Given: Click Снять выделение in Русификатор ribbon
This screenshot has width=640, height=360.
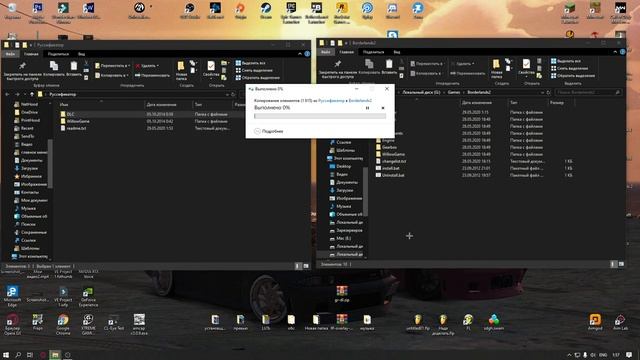Looking at the screenshot, I should [254, 70].
